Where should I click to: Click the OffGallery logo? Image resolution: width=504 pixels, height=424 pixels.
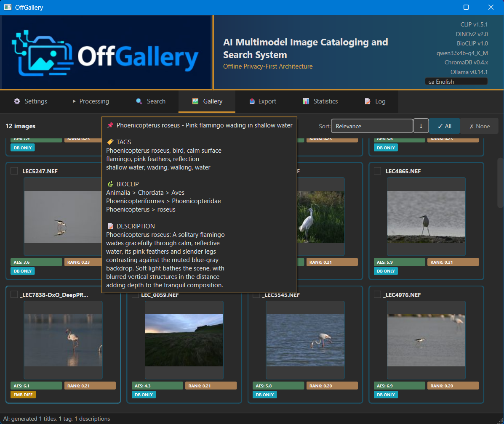(x=105, y=52)
